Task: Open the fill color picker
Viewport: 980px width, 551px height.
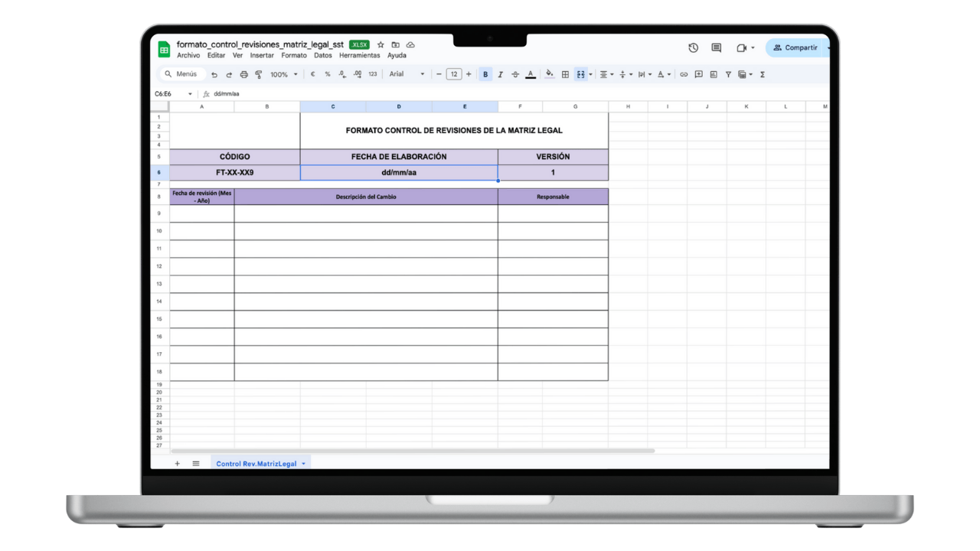Action: pyautogui.click(x=549, y=74)
